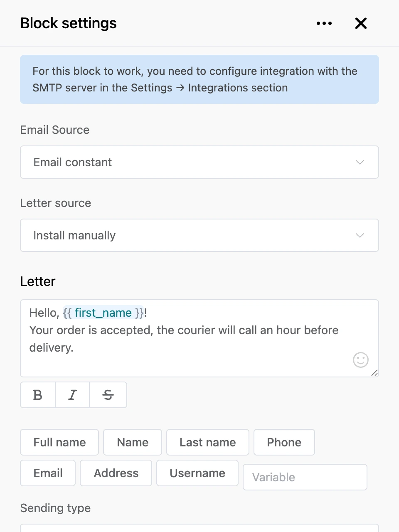Insert the Full name variable
Screen dimensions: 399x532
[59, 442]
